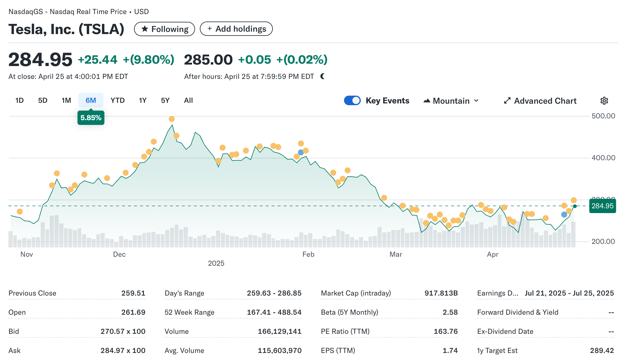Click the topmost orange event dot at December peak
Screen dimensions: 627x364
(x=171, y=119)
